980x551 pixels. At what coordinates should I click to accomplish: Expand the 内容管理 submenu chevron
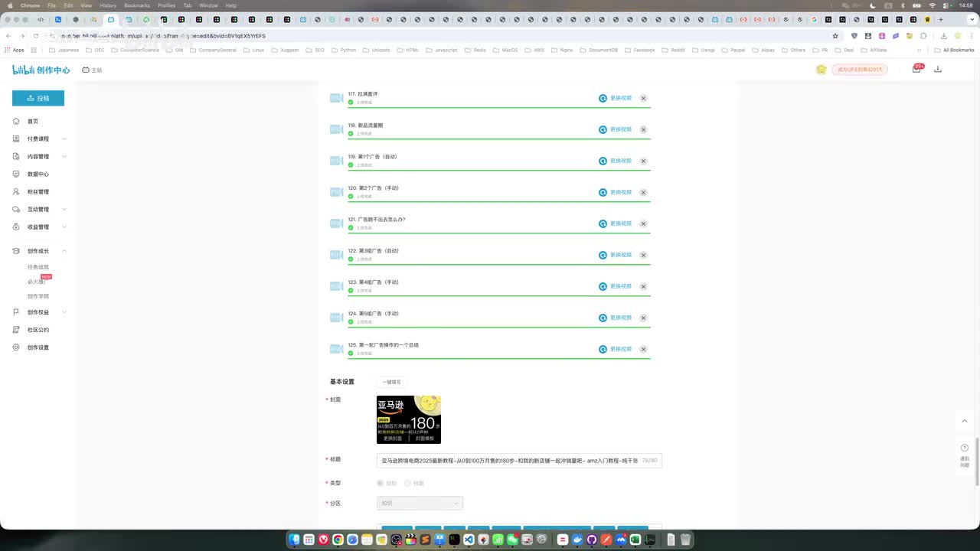pyautogui.click(x=64, y=157)
